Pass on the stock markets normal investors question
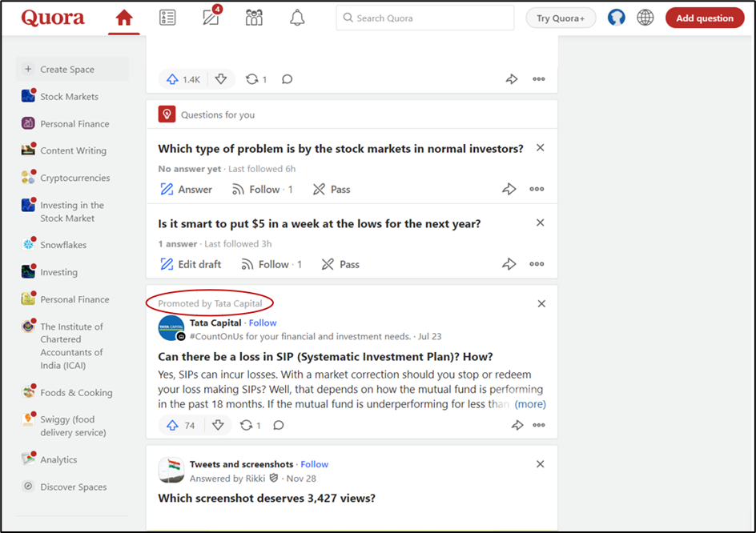 pos(332,190)
